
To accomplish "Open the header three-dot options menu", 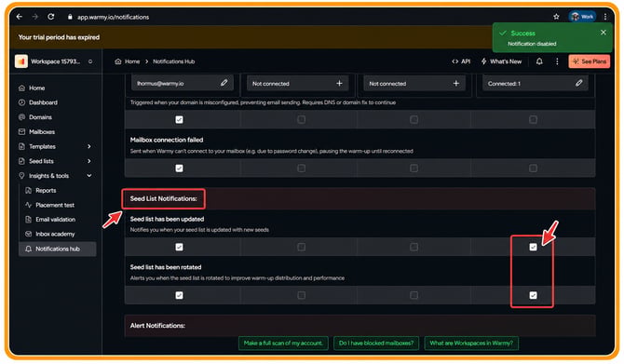I will [x=557, y=61].
